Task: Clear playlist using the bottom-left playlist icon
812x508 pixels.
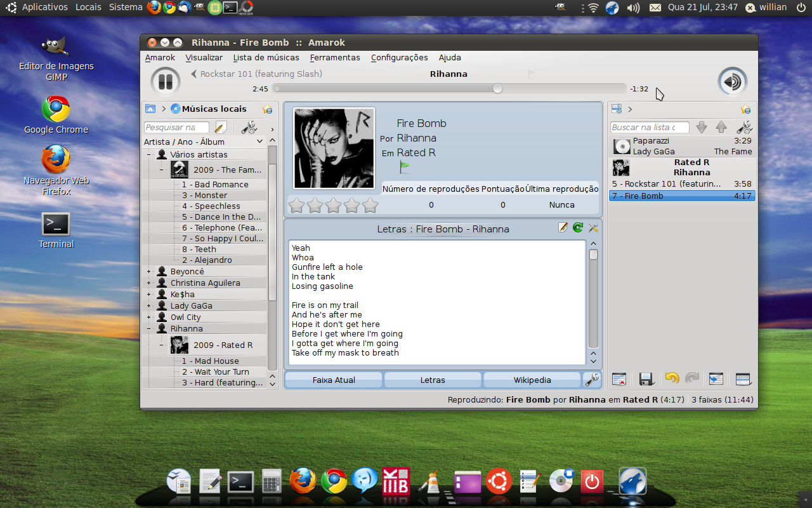Action: click(x=619, y=379)
